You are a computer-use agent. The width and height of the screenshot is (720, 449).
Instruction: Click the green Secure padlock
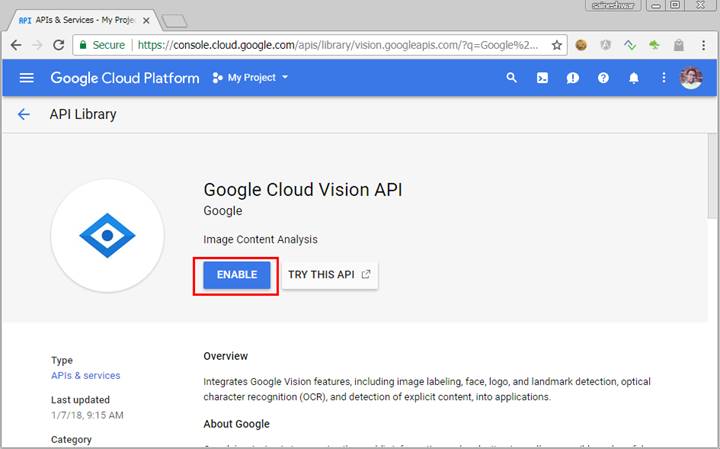[83, 45]
